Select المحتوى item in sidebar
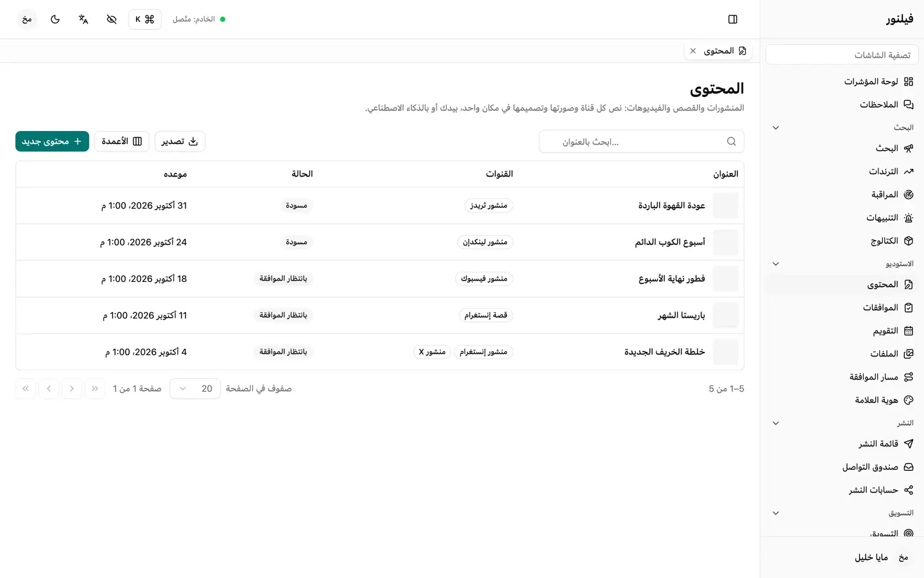 [x=842, y=285]
